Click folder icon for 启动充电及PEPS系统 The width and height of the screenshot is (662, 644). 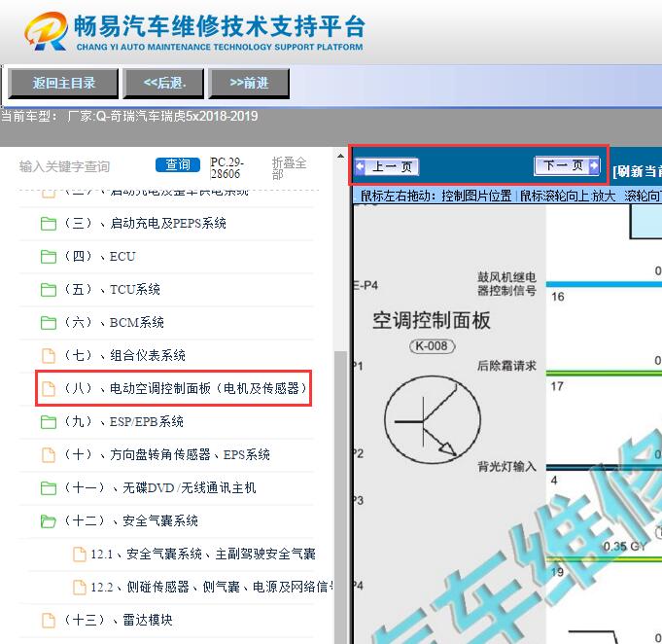[49, 224]
